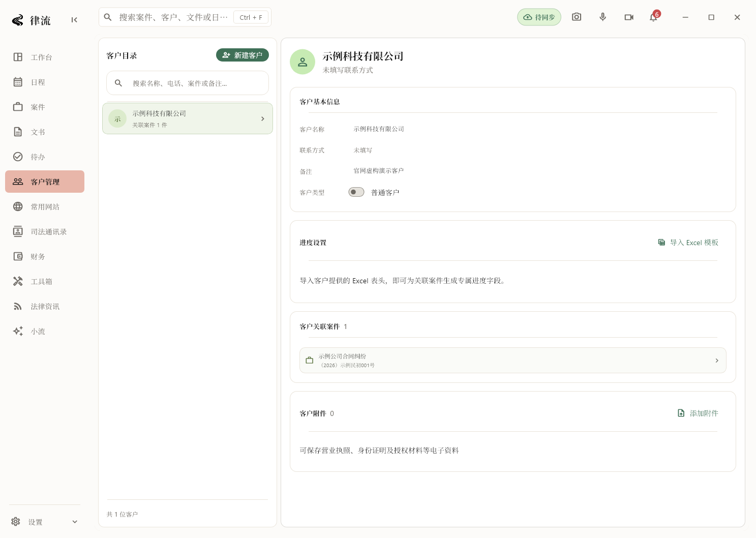Click the 共 1 位客户 footer text
This screenshot has height=538, width=756.
point(122,515)
